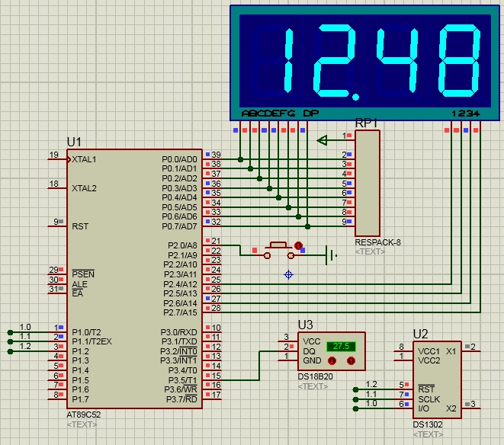This screenshot has width=504, height=445.
Task: Click the 1234 digit-select label on display
Action: coord(466,113)
